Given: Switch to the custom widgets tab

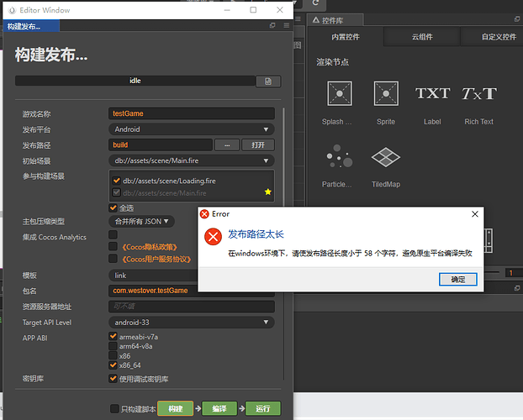Looking at the screenshot, I should tap(493, 37).
